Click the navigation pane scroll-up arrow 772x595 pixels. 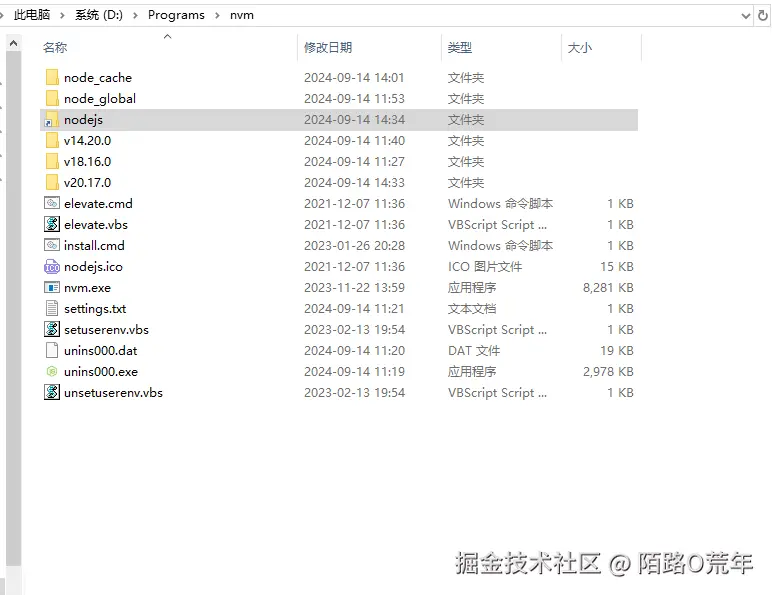(14, 43)
